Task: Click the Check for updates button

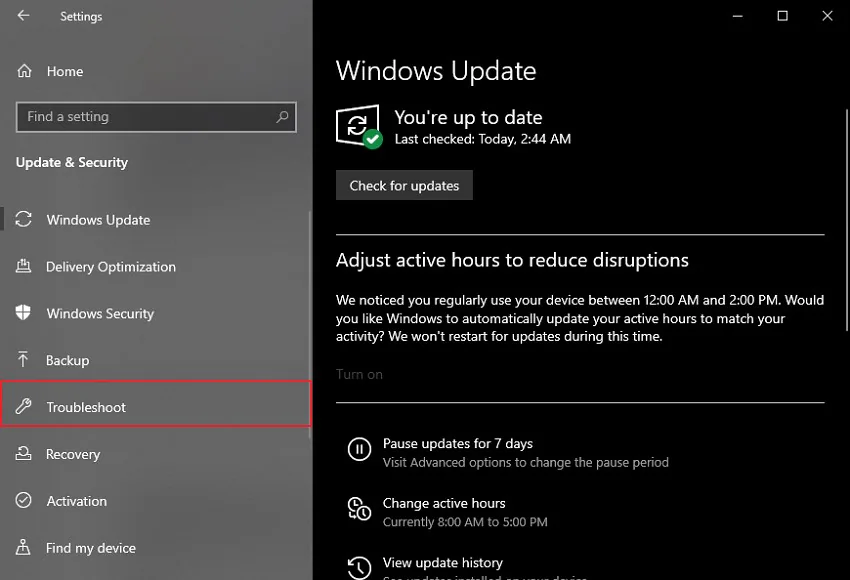Action: tap(404, 185)
